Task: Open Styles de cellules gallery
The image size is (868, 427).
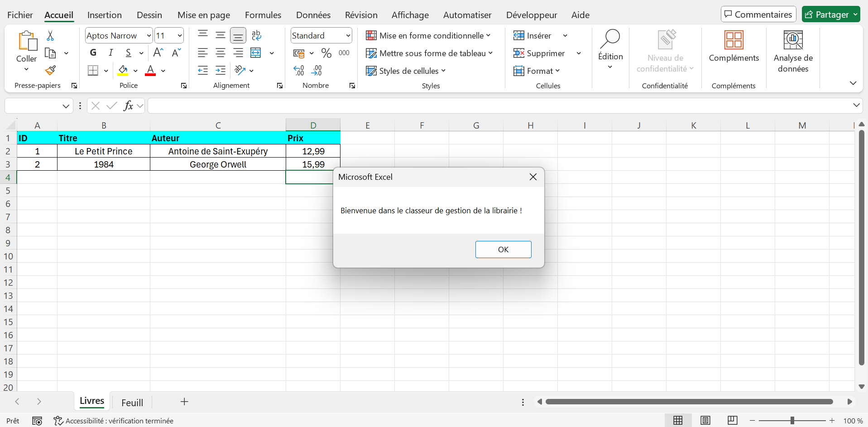Action: (x=406, y=71)
